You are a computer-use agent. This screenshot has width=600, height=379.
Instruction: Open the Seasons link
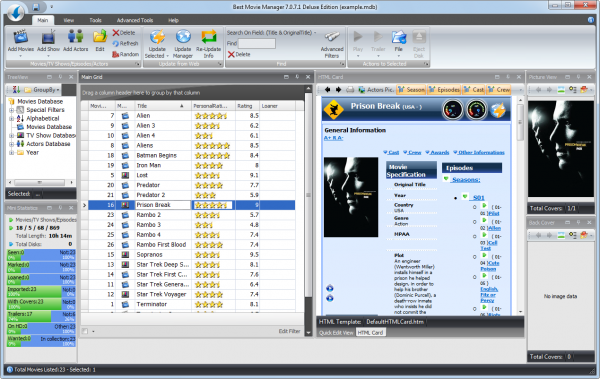click(x=466, y=180)
